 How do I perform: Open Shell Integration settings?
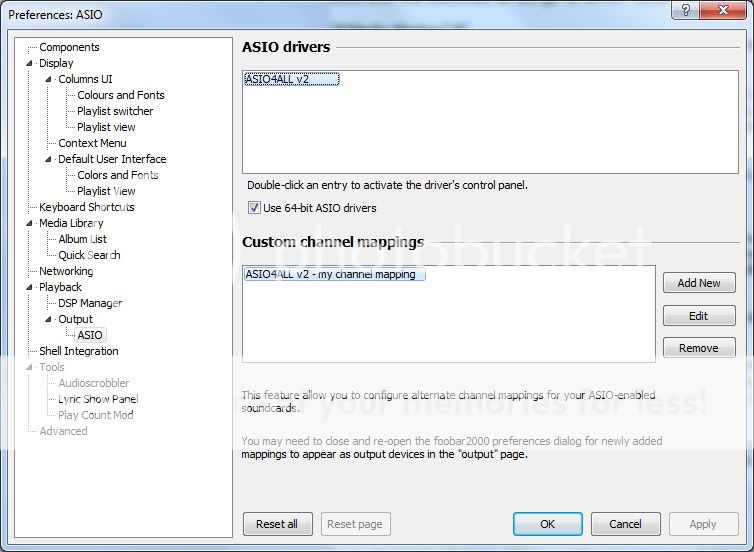tap(78, 351)
